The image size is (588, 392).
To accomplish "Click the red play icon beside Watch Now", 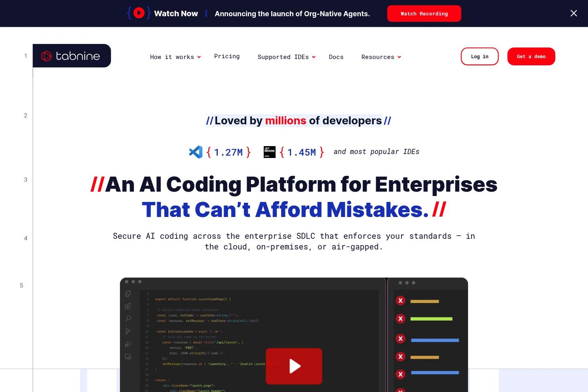I will coord(139,13).
